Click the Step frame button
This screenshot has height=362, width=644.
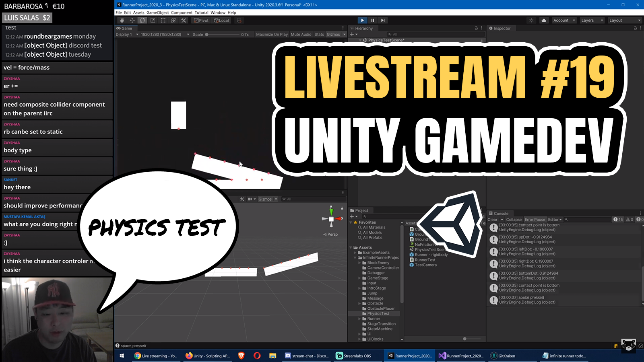[383, 21]
